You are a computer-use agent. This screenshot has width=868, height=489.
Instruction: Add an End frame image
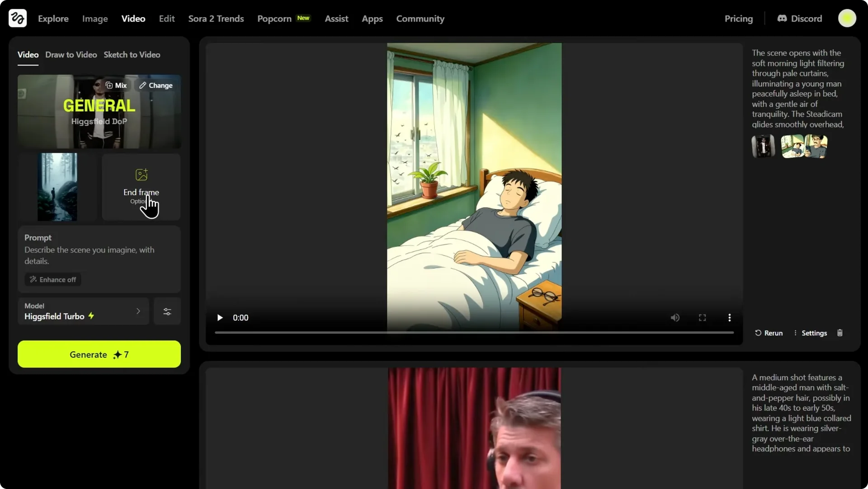141,187
